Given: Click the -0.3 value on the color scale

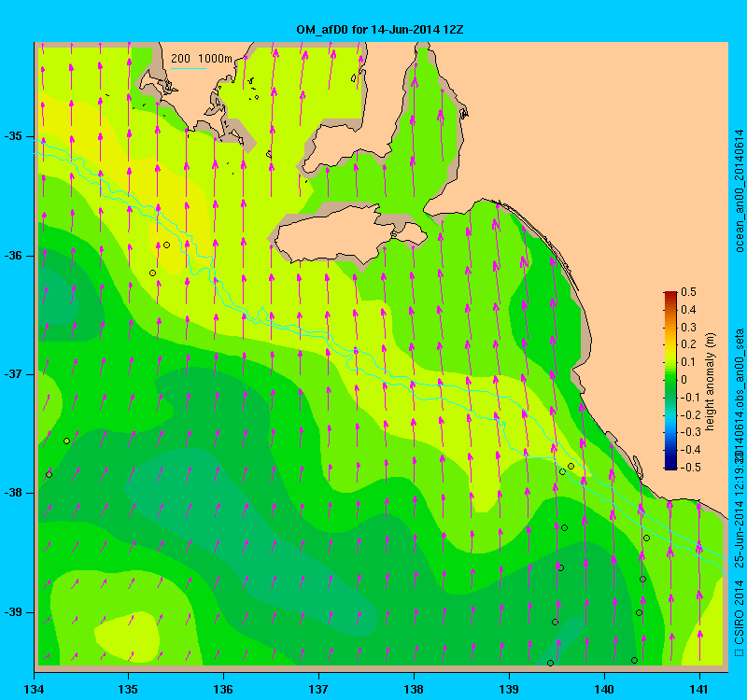Looking at the screenshot, I should pos(689,432).
